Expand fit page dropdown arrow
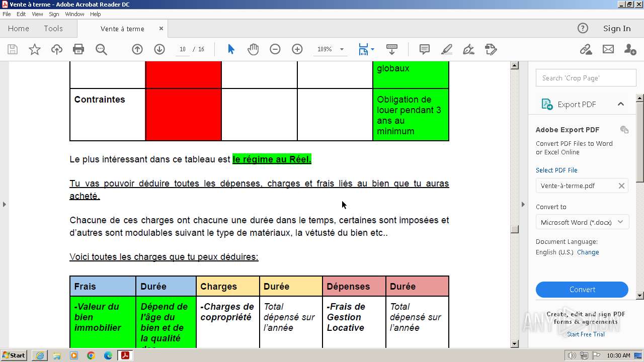Viewport: 644px width, 362px height. pos(372,49)
